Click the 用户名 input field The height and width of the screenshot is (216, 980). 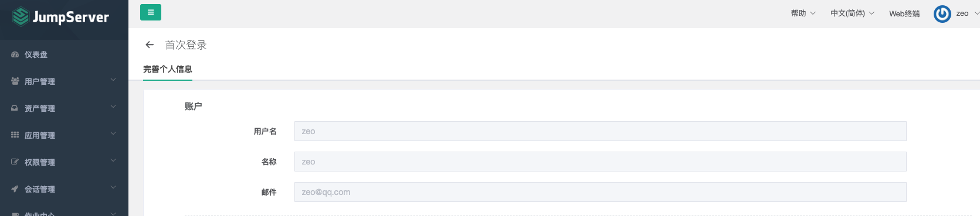600,131
